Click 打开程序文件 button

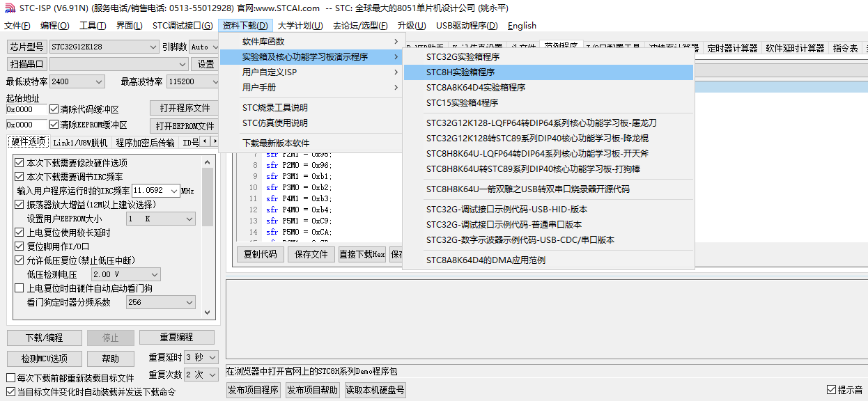185,109
